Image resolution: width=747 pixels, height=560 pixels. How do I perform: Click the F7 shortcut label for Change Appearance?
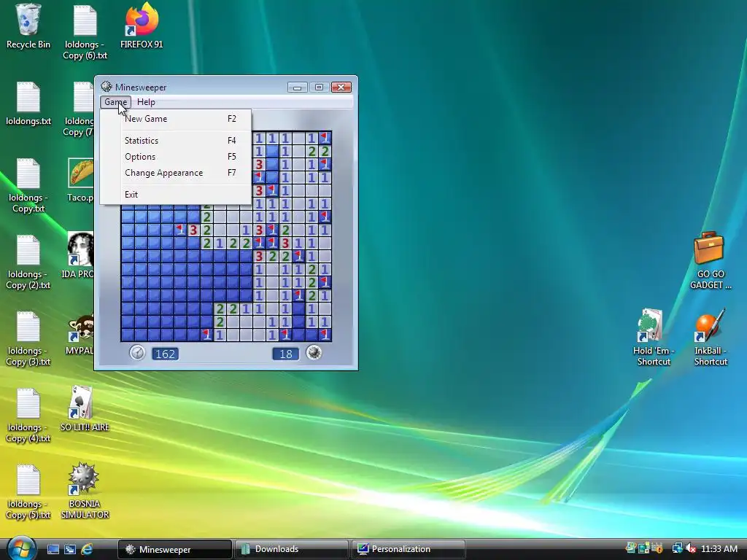click(231, 173)
